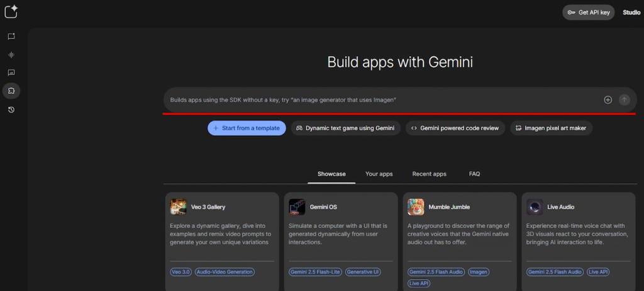
Task: Click the Gemini OS description text
Action: [338, 234]
